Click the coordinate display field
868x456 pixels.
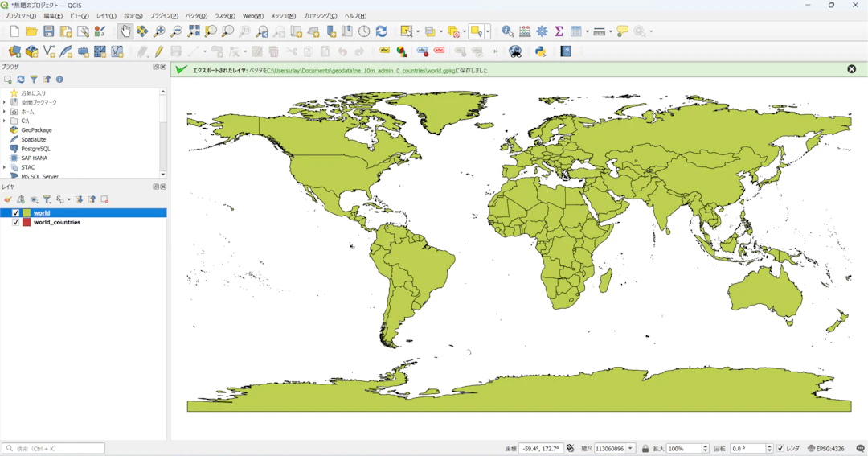click(x=540, y=448)
